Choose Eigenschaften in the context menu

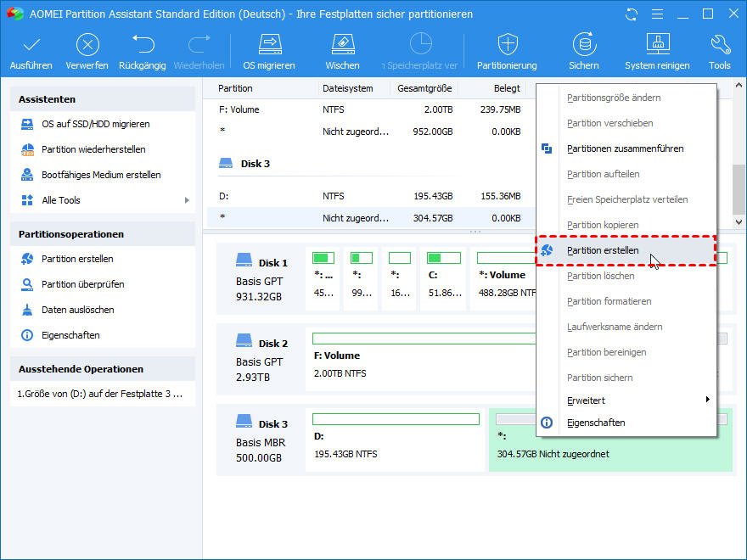click(626, 423)
